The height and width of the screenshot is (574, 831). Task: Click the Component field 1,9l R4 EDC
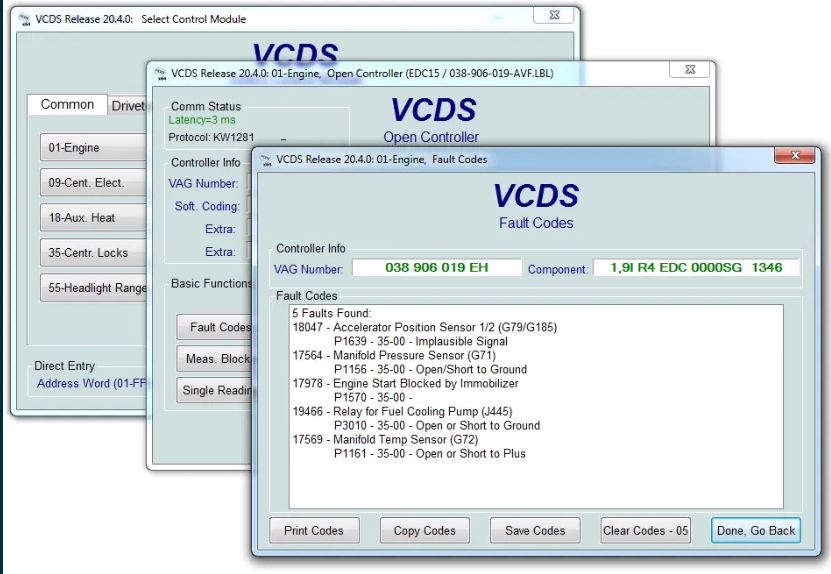[696, 268]
